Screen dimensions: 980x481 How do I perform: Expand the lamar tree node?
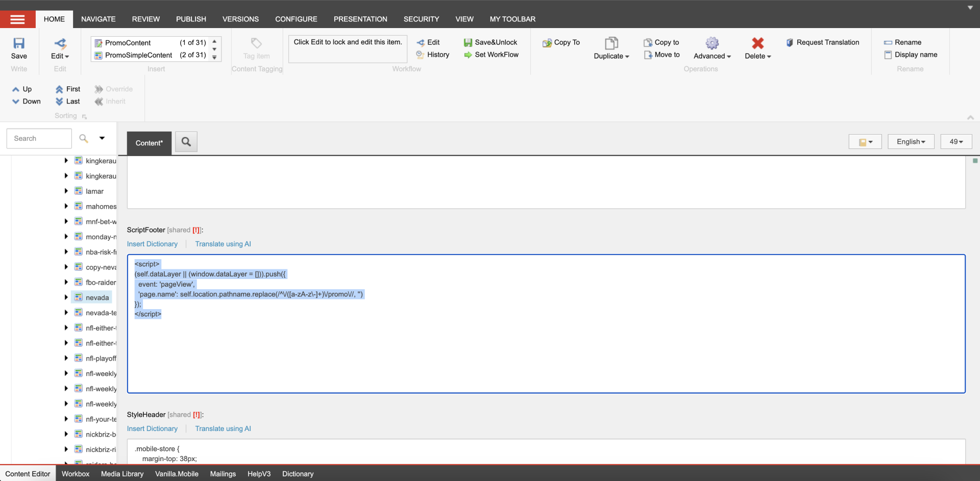[66, 191]
